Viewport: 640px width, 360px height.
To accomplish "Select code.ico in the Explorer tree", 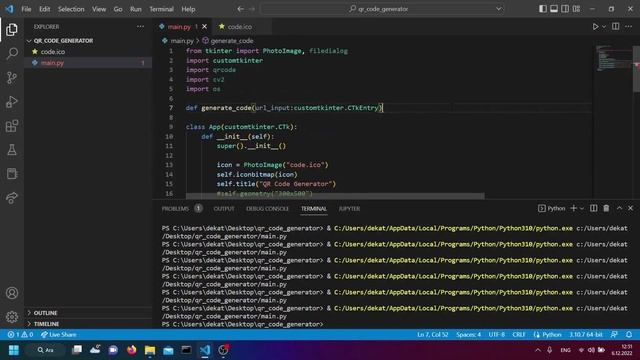I will [88, 52].
